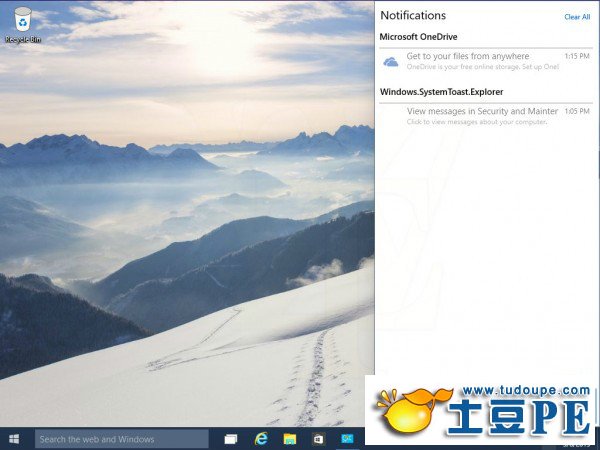Select the Windows.SystemToast.Explorer group header
The image size is (600, 450).
click(x=441, y=92)
